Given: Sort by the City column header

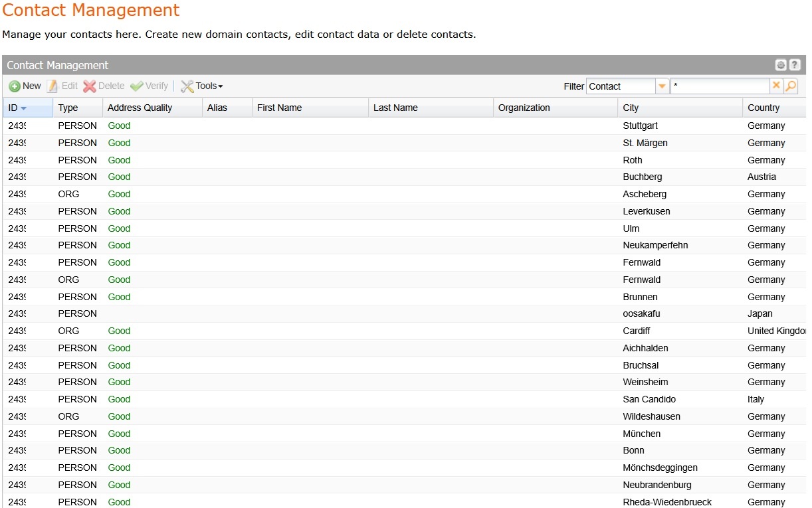Looking at the screenshot, I should click(x=680, y=108).
